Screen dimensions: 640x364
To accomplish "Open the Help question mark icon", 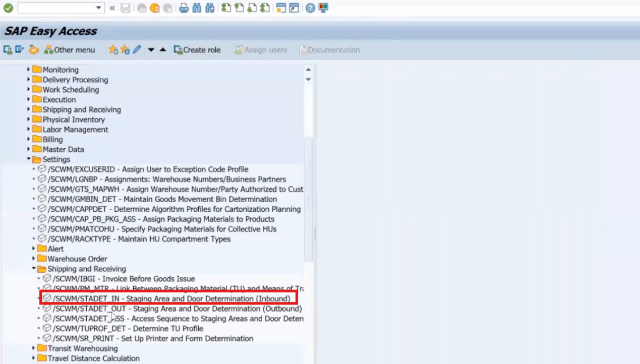I will coord(310,8).
